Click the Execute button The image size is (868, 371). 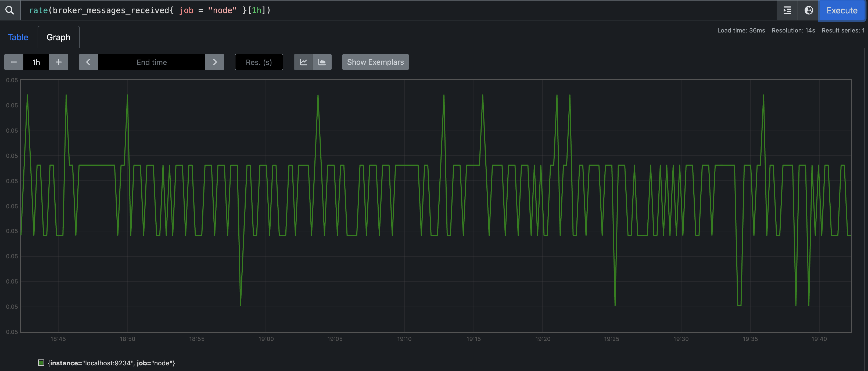pos(842,10)
